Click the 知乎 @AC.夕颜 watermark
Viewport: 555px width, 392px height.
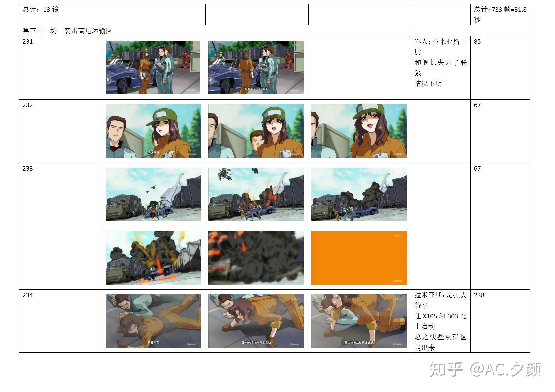485,370
